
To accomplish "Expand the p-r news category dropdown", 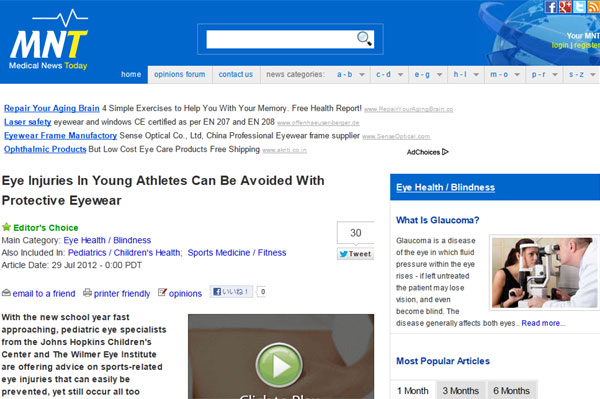I will (x=545, y=75).
